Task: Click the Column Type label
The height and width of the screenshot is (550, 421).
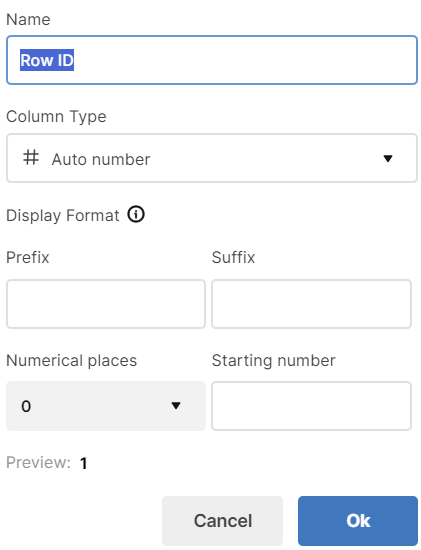Action: click(x=56, y=116)
